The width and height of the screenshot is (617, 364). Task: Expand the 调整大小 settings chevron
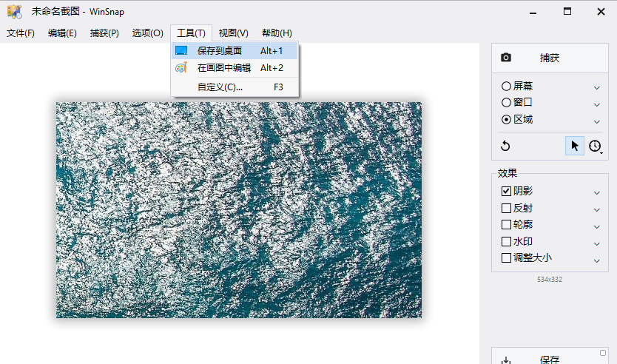coord(596,260)
